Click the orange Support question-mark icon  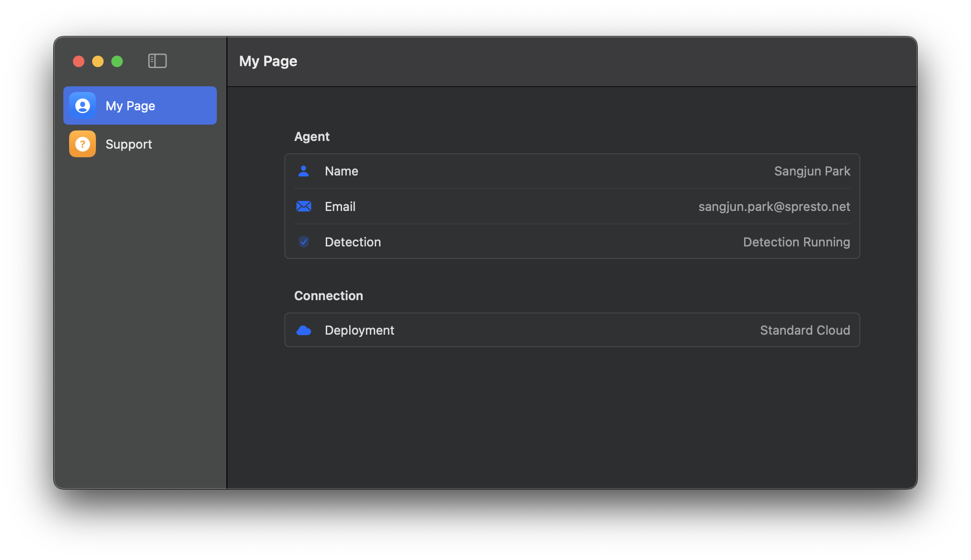point(83,144)
